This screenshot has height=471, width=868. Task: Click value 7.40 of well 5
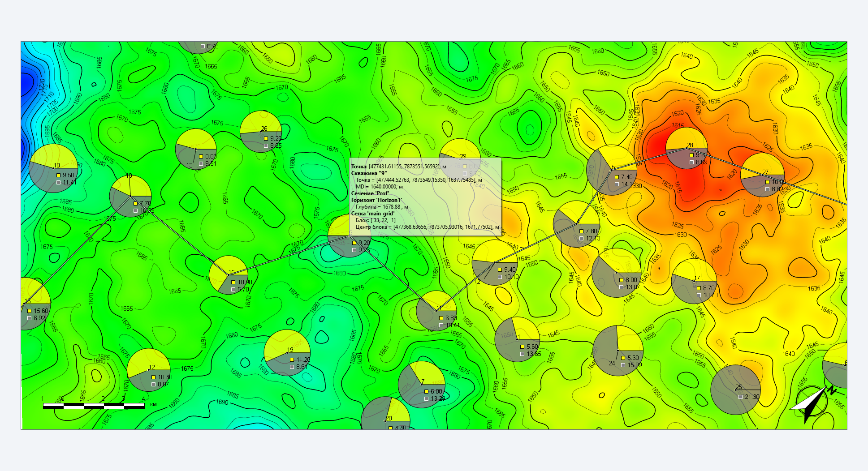pyautogui.click(x=627, y=177)
